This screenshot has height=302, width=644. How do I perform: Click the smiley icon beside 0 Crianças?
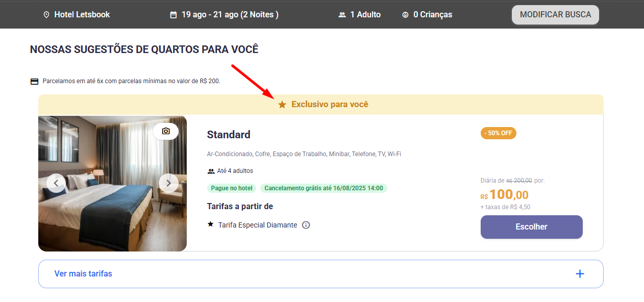(x=405, y=15)
